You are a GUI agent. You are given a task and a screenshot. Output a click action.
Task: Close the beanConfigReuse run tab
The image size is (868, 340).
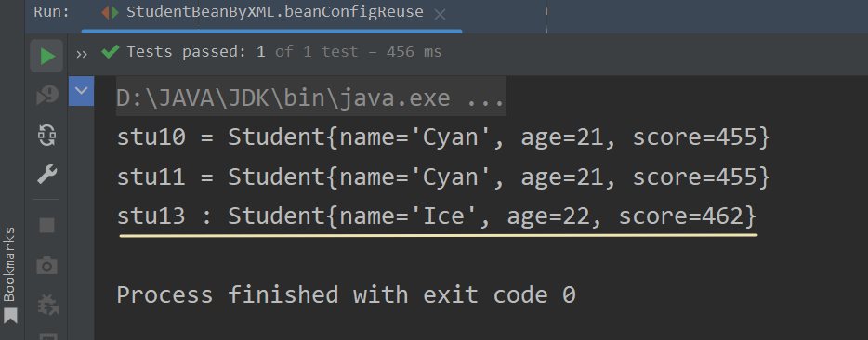point(441,15)
